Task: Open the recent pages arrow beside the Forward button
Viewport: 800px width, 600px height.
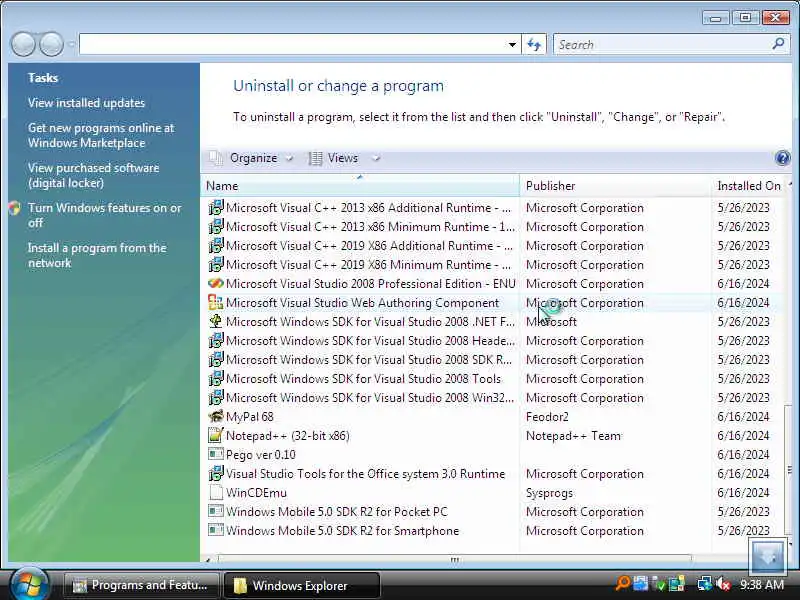Action: tap(71, 44)
